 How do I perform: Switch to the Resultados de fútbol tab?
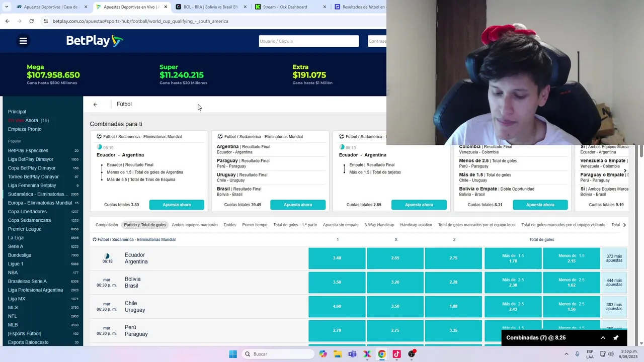[x=359, y=7]
